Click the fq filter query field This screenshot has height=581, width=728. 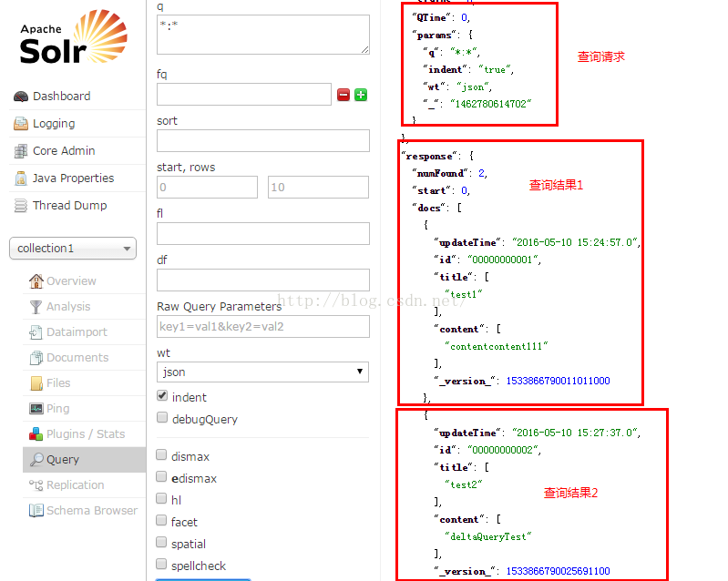tap(244, 94)
